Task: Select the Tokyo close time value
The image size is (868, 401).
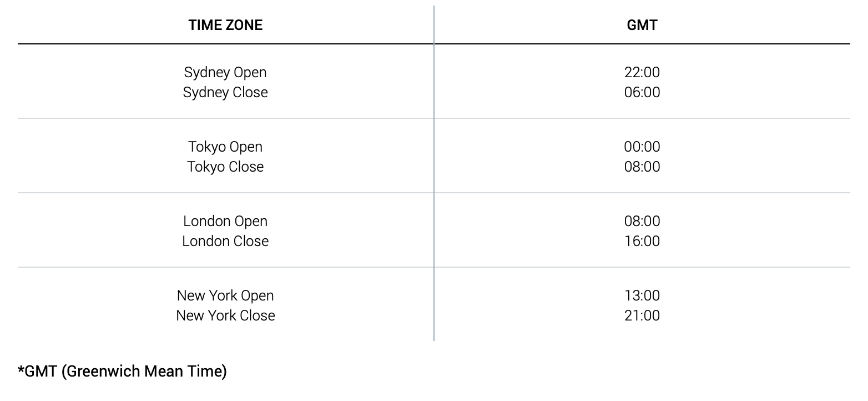Action: click(x=642, y=167)
